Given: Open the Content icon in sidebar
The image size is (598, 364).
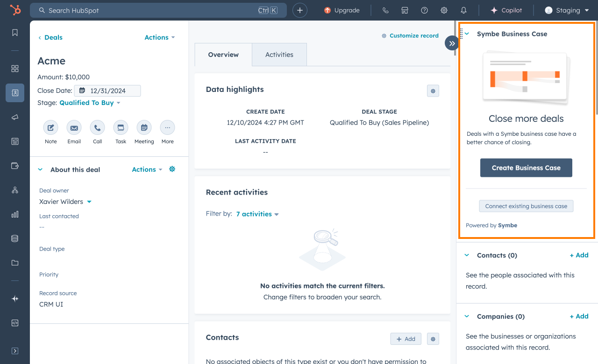Looking at the screenshot, I should coord(15,141).
